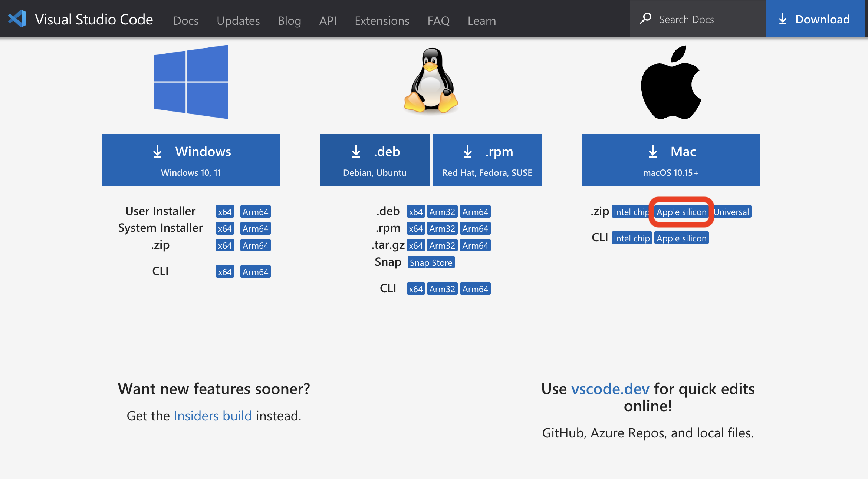This screenshot has width=868, height=479.
Task: Open the Docs menu item
Action: (186, 20)
